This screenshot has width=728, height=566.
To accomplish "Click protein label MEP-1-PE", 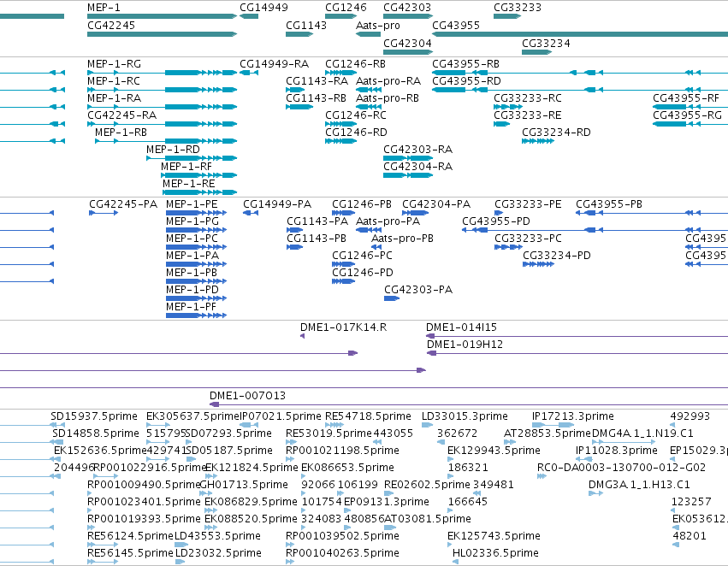I will (x=192, y=204).
